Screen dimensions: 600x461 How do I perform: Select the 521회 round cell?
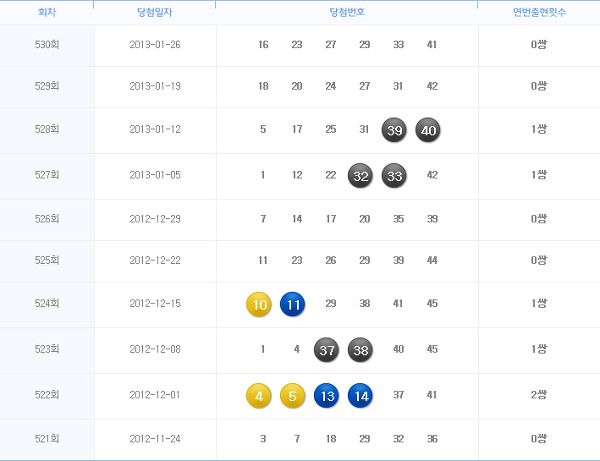click(47, 438)
